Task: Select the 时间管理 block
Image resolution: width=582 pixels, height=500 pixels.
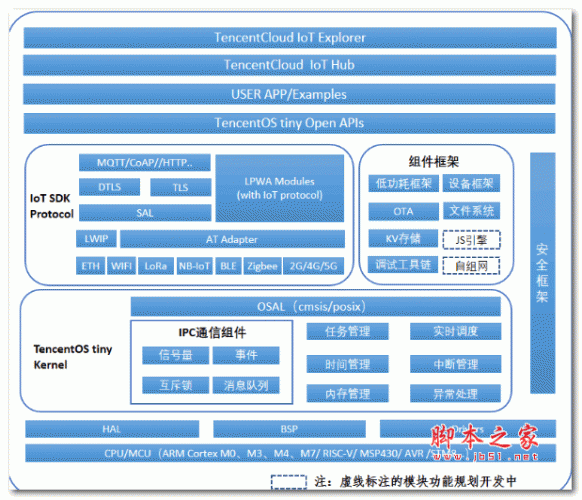Action: tap(347, 364)
